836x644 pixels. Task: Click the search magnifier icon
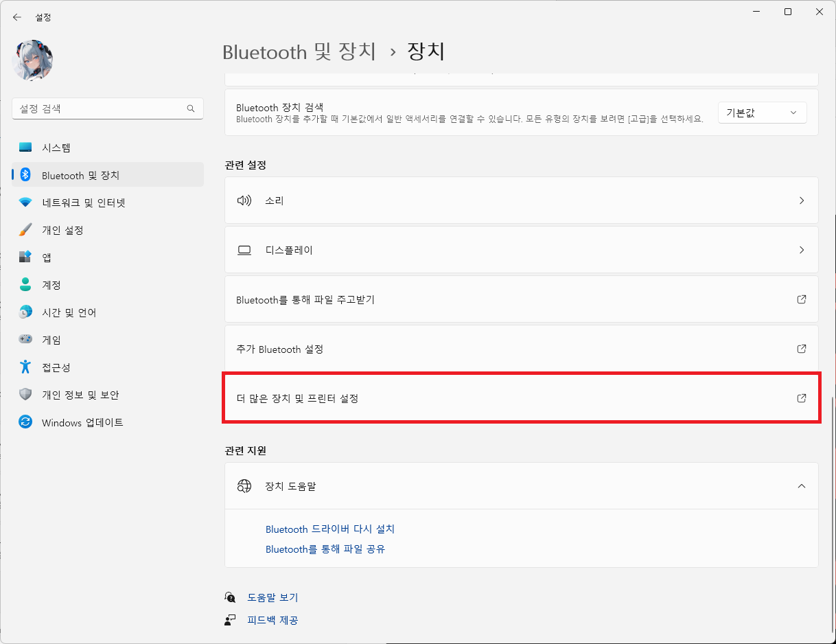(x=191, y=109)
